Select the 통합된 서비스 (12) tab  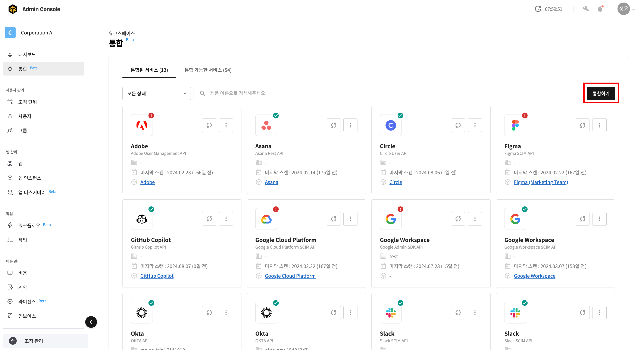click(149, 70)
